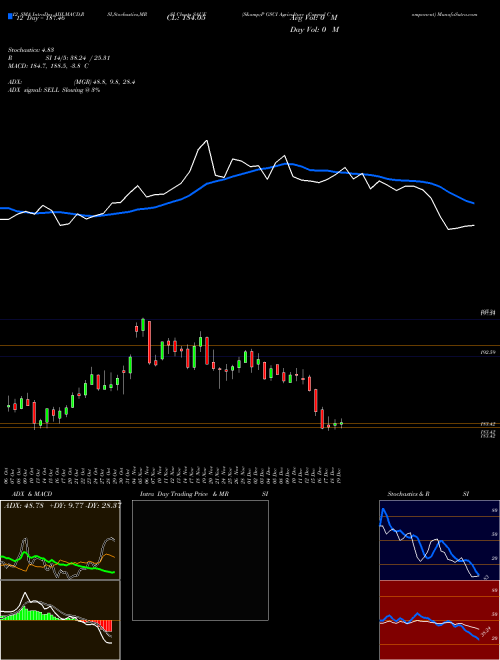Click the ADX indicator chart with green line

(x=60, y=540)
